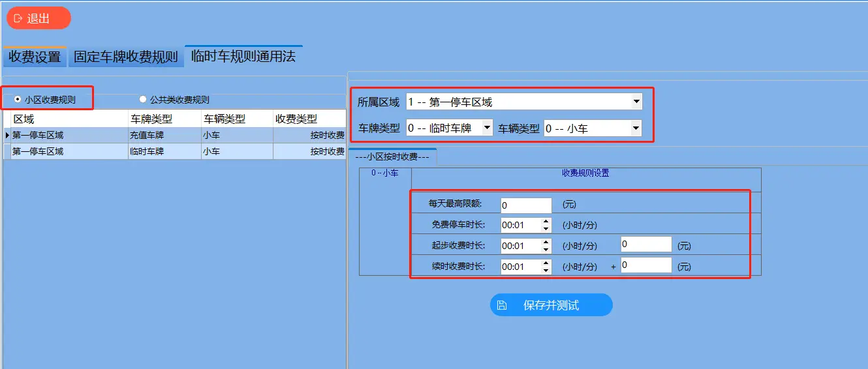
Task: Open the 收费设置 tab
Action: coord(35,57)
